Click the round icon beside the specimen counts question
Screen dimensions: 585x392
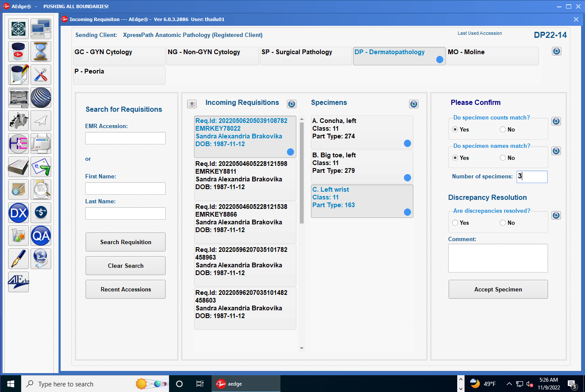coord(556,121)
